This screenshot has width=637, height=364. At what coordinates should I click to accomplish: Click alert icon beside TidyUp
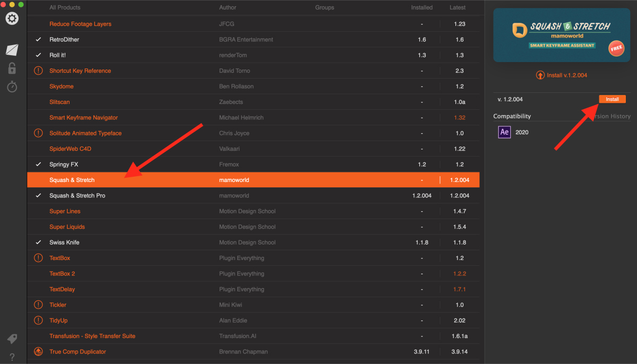[x=38, y=320]
